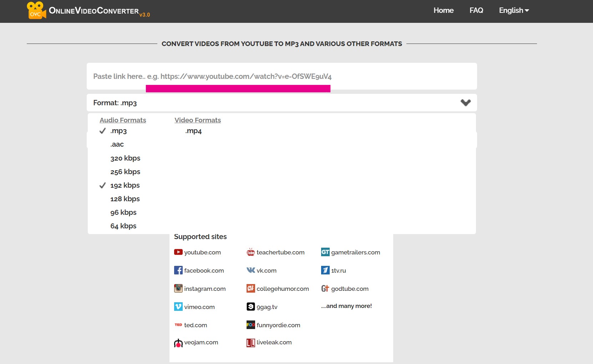Screen dimensions: 593x364
Task: Select the 320 kbps bitrate option
Action: pyautogui.click(x=125, y=158)
